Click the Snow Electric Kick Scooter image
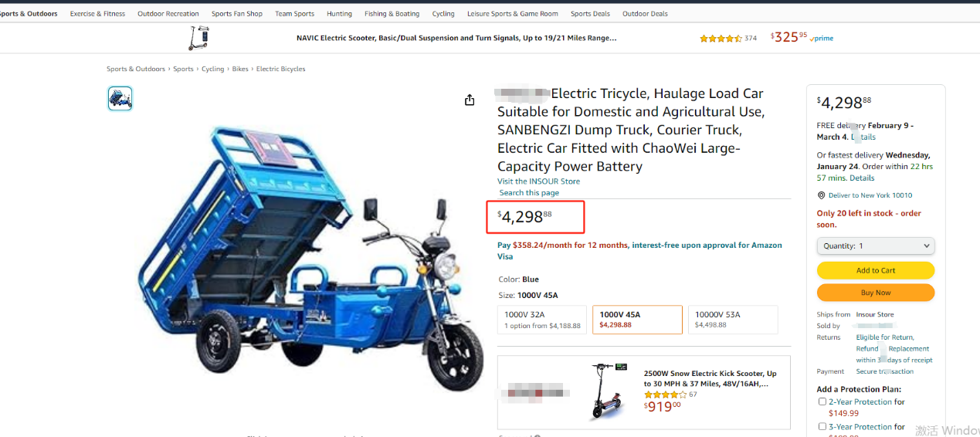The height and width of the screenshot is (437, 980). [607, 391]
